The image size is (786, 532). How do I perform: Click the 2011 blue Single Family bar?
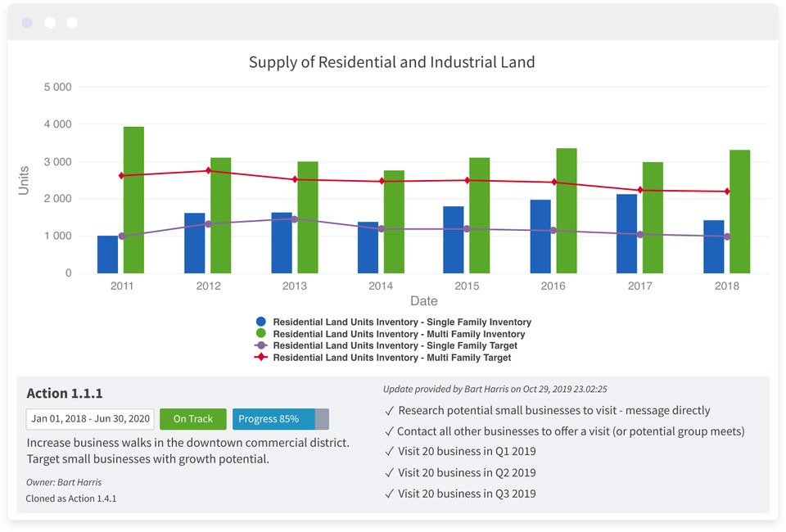107,255
